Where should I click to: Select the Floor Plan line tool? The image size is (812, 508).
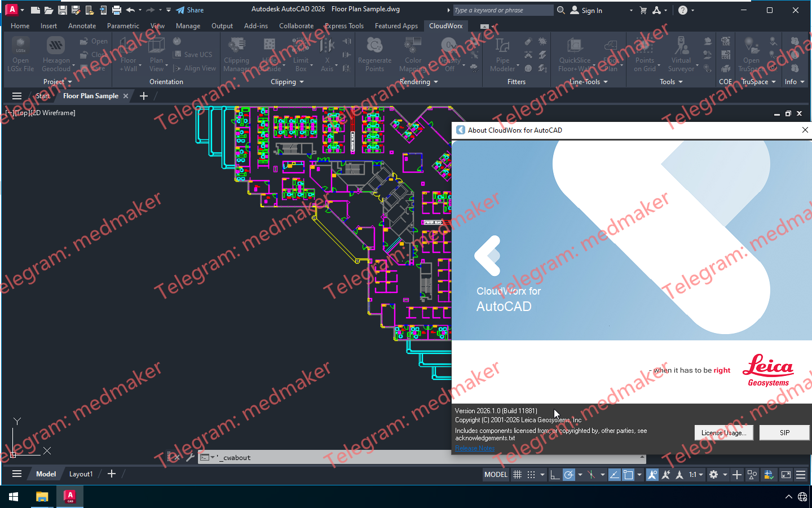coord(611,54)
